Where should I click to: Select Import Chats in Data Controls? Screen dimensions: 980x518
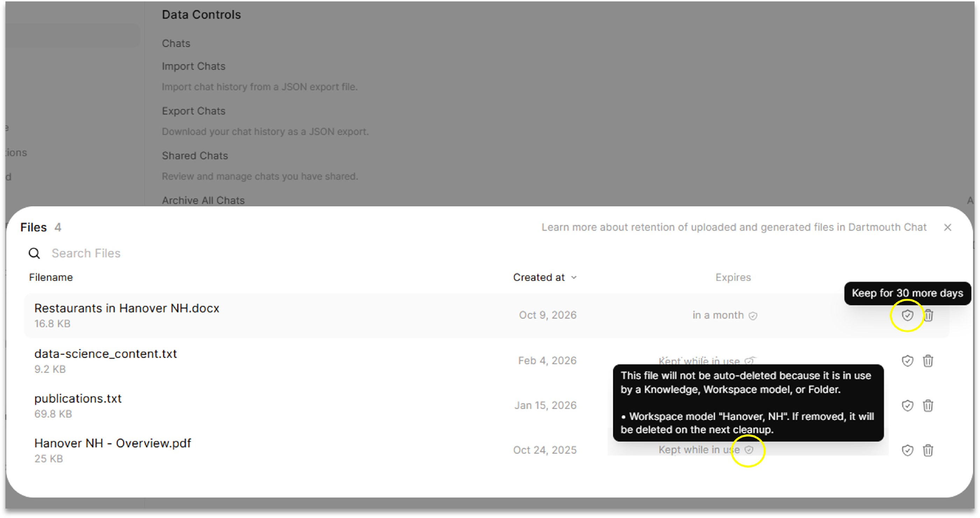193,66
